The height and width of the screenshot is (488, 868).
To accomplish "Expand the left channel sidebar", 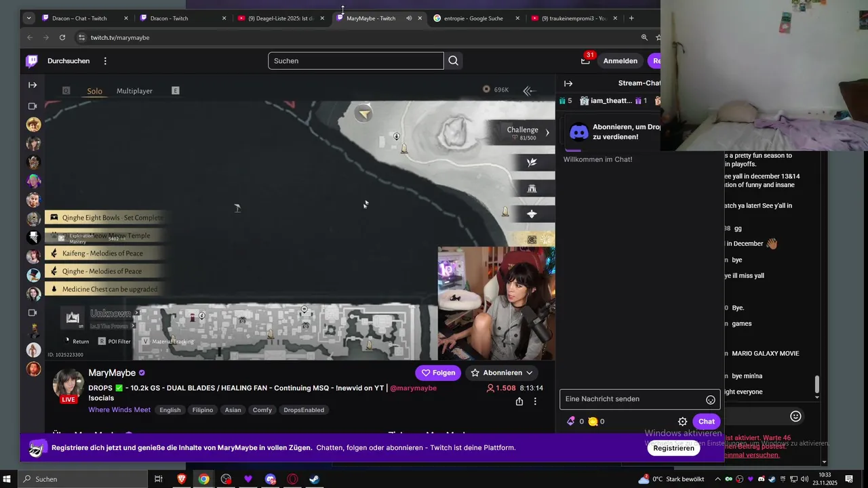I will tap(33, 85).
